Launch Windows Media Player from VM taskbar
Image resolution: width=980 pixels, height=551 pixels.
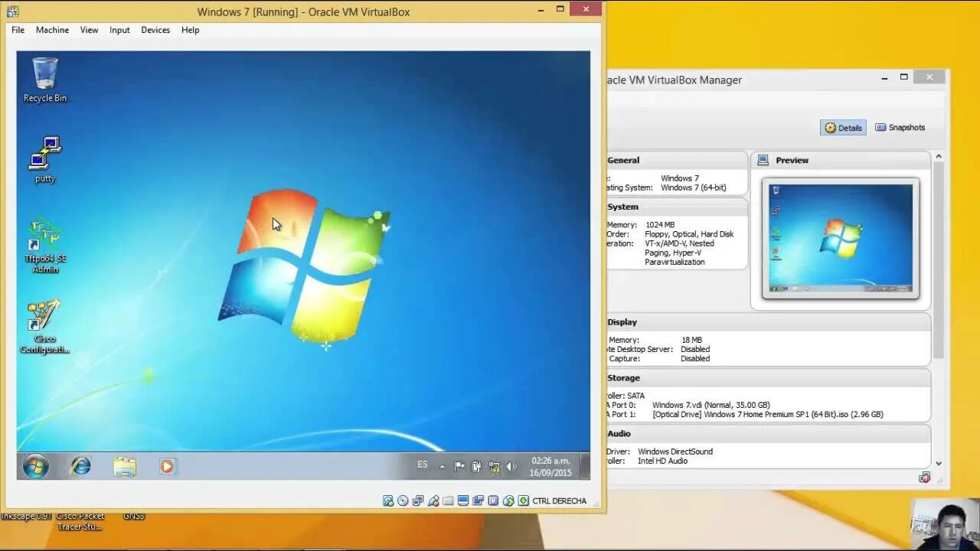tap(167, 466)
